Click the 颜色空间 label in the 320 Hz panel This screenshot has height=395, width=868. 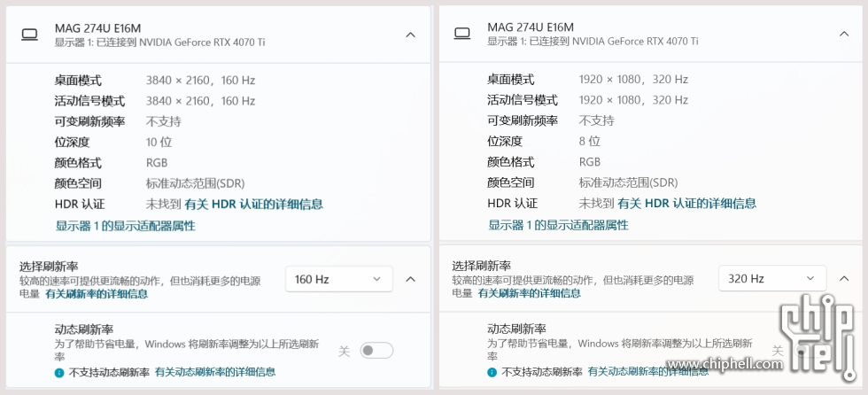click(x=511, y=182)
